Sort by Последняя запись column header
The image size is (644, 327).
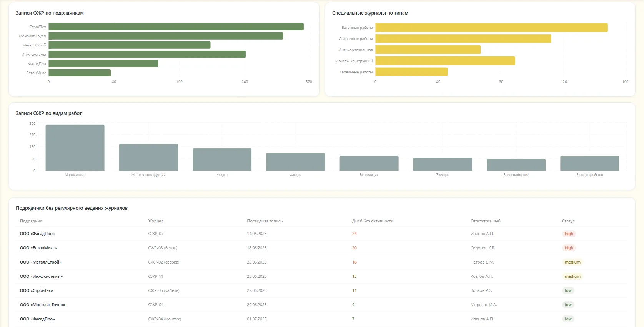point(265,221)
